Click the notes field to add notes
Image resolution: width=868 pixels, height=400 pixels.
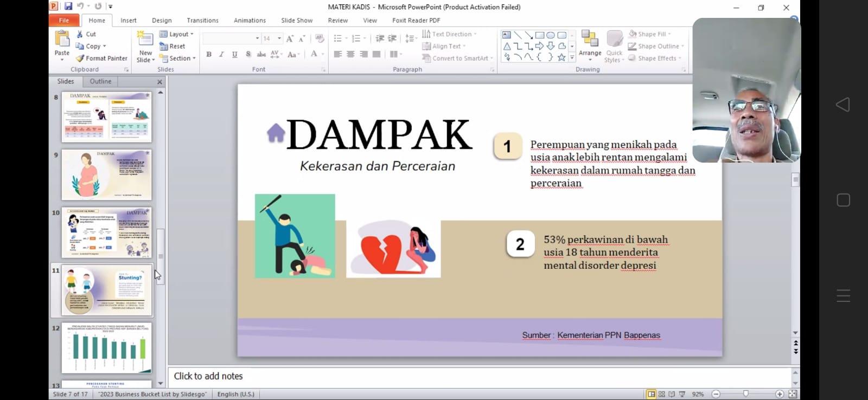(480, 376)
